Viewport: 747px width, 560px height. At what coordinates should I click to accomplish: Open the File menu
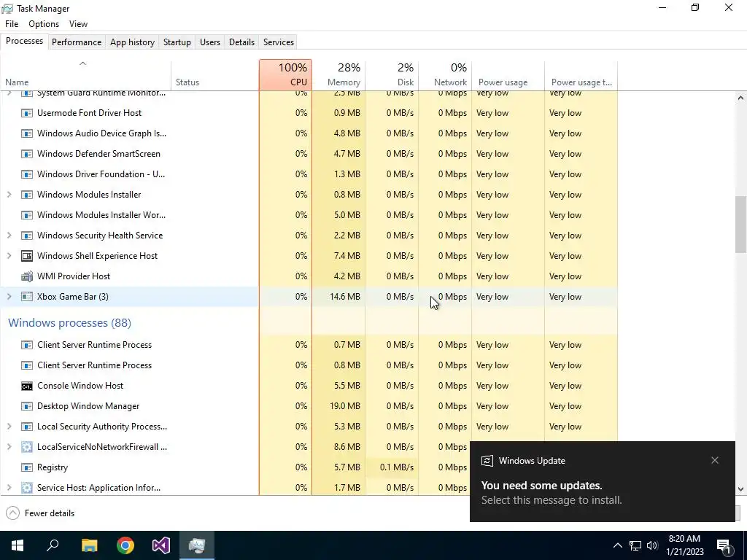pyautogui.click(x=12, y=24)
